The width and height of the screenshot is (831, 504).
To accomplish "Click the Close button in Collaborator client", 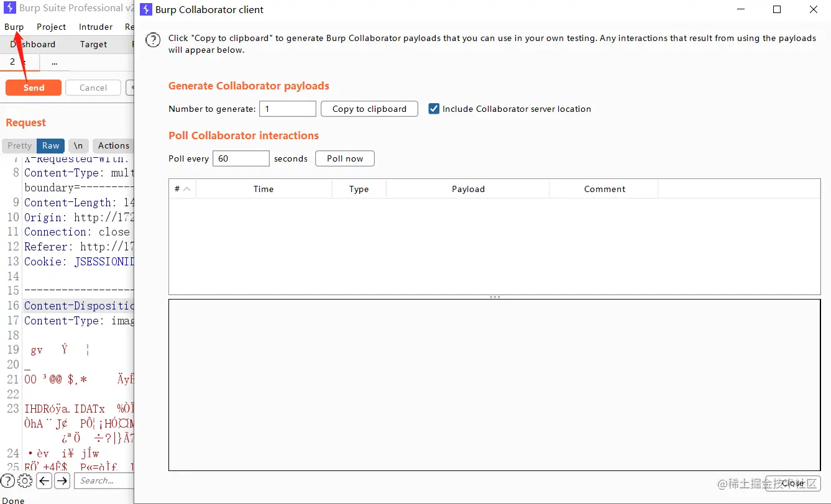I will coord(792,483).
